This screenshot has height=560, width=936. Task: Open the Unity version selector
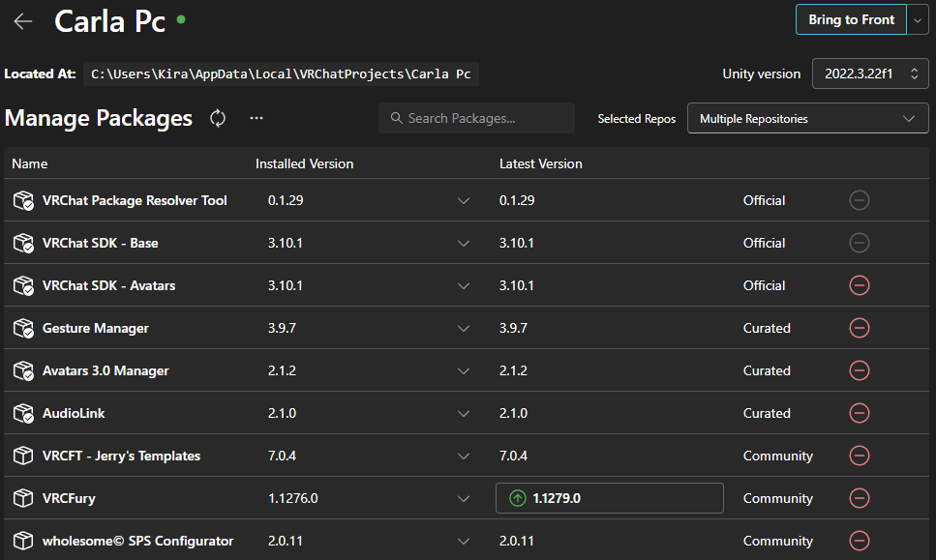(x=870, y=74)
